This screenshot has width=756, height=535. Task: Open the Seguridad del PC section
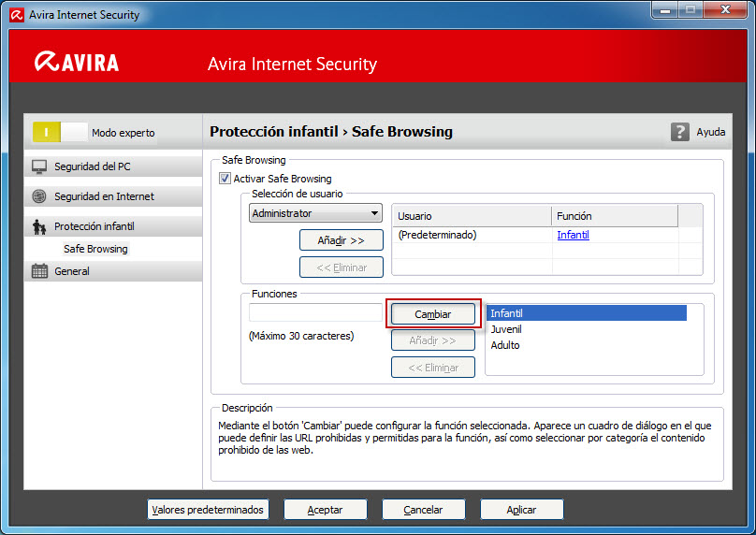[113, 166]
